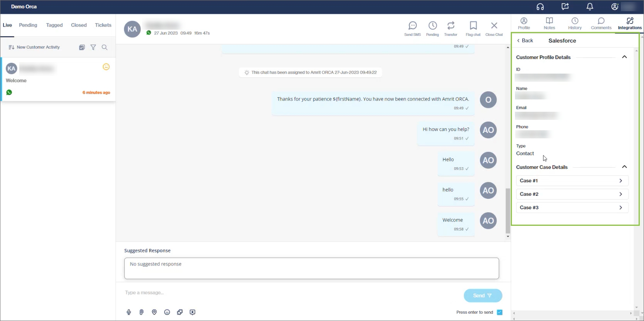Attach a file with the paperclip icon
This screenshot has height=321, width=644.
tap(141, 312)
